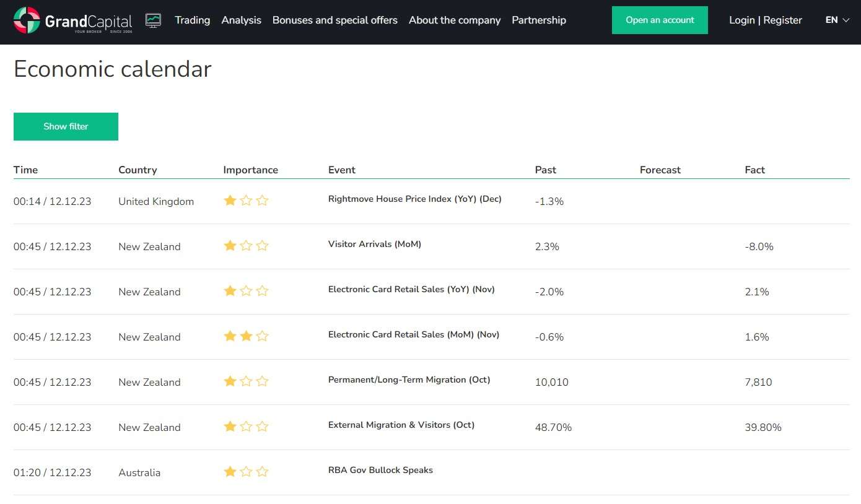Click the Event column header
The image size is (861, 504).
click(342, 170)
